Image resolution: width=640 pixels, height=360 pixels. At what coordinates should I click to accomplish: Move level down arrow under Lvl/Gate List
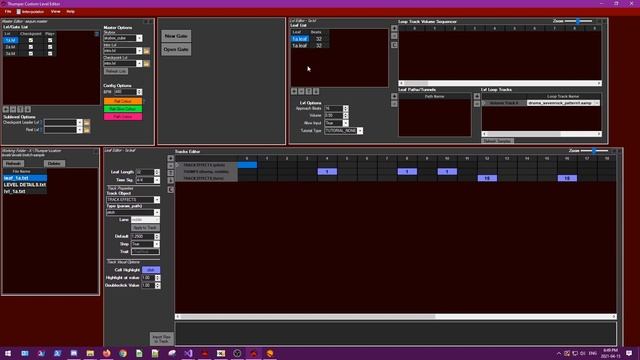28,109
